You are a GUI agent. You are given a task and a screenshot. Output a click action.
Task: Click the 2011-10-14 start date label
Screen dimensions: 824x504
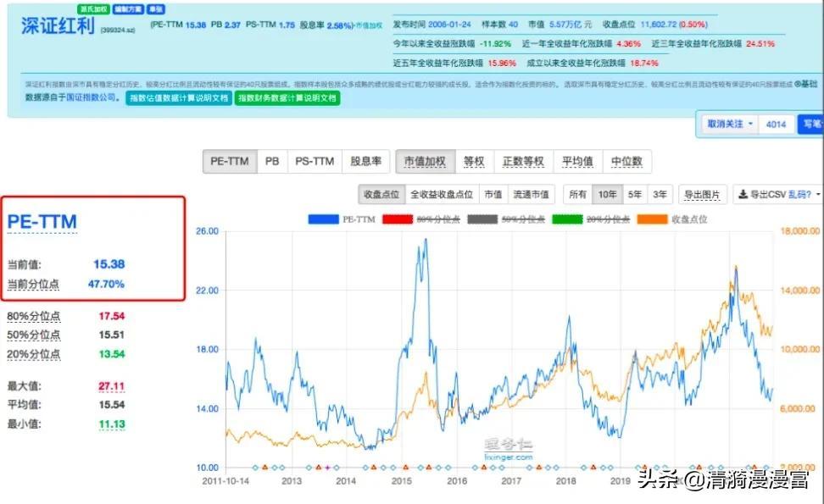(225, 480)
